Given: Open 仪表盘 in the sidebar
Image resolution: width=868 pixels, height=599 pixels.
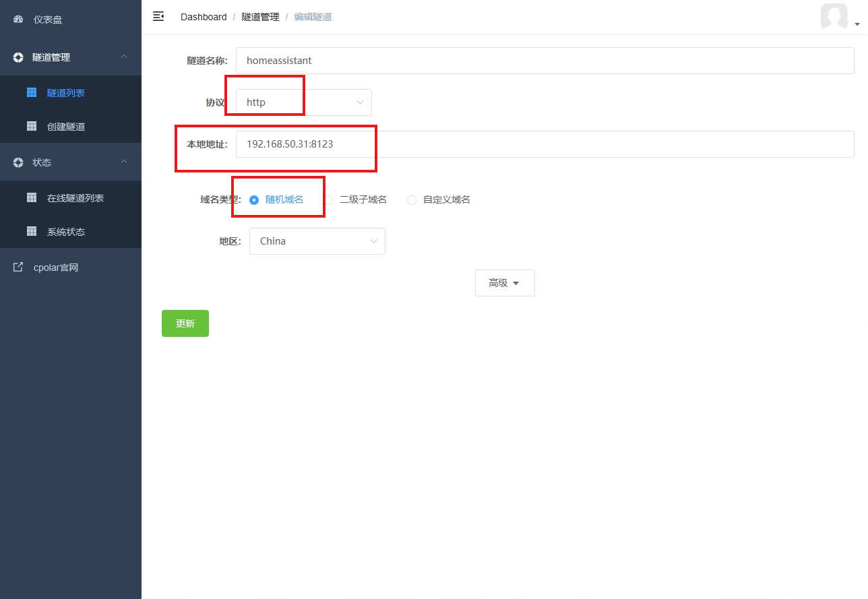Looking at the screenshot, I should [71, 20].
